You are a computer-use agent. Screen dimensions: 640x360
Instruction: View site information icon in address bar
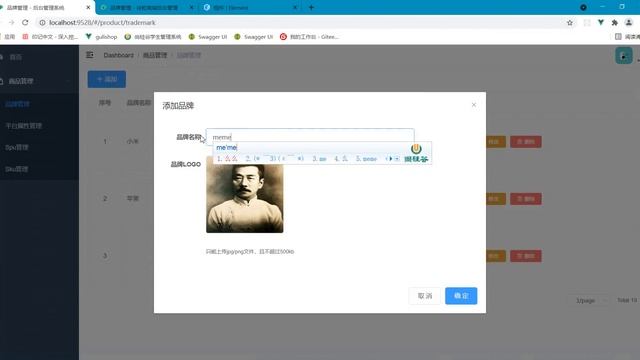[x=42, y=22]
